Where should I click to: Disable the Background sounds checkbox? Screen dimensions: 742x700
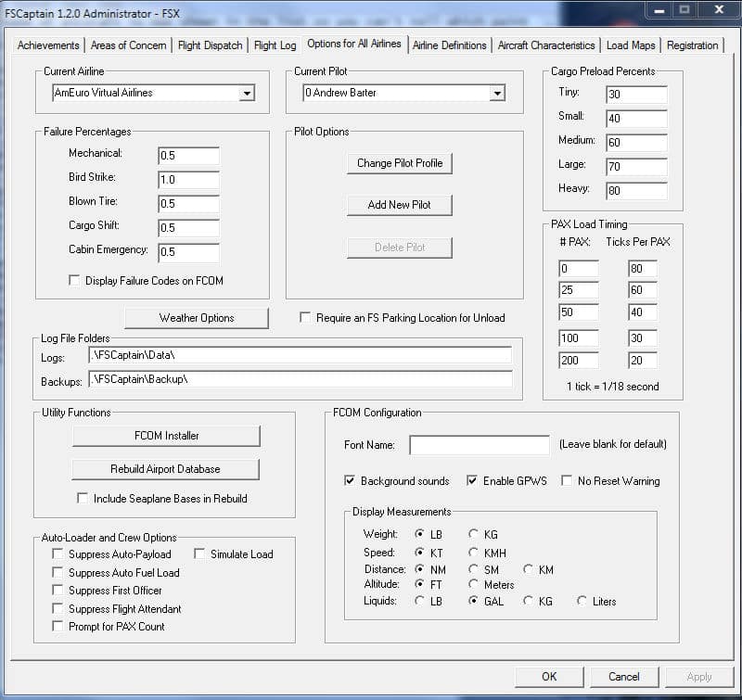click(350, 481)
